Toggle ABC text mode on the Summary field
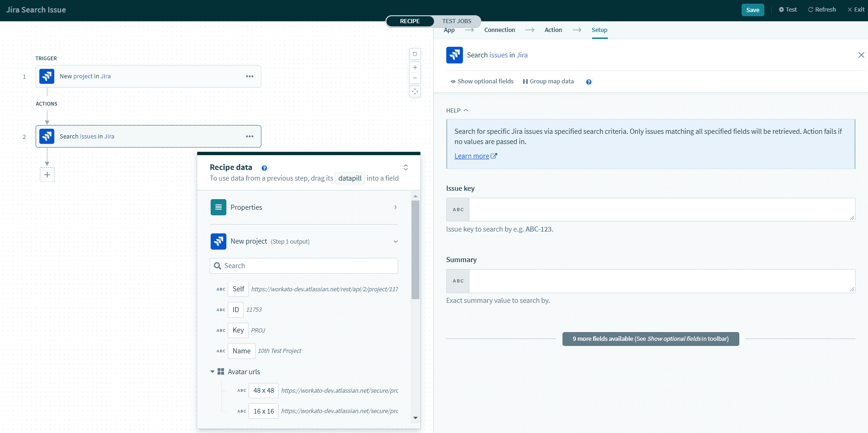 tap(457, 281)
